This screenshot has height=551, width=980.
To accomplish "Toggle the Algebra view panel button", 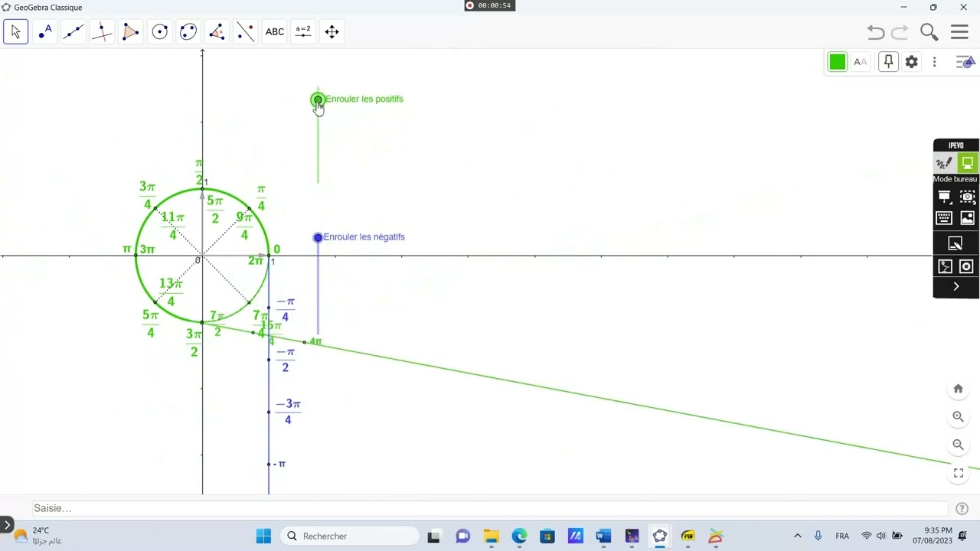I will [965, 62].
